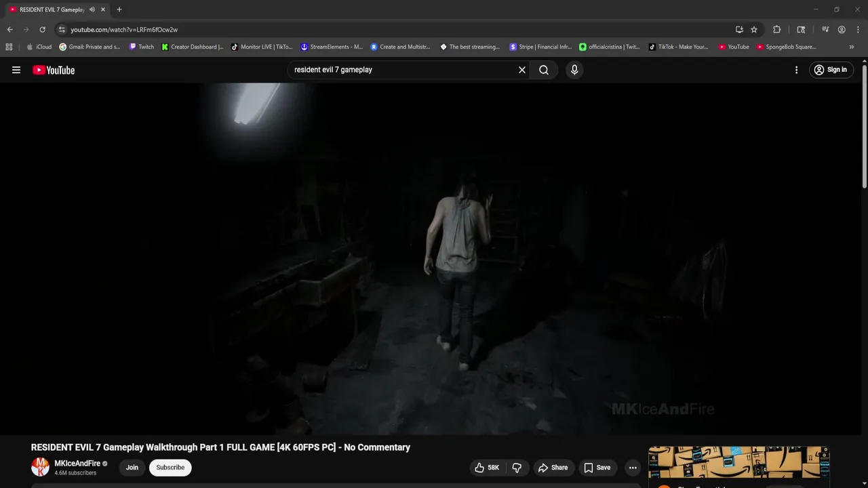Image resolution: width=868 pixels, height=488 pixels.
Task: Go to the YouTube home logo
Action: (54, 70)
